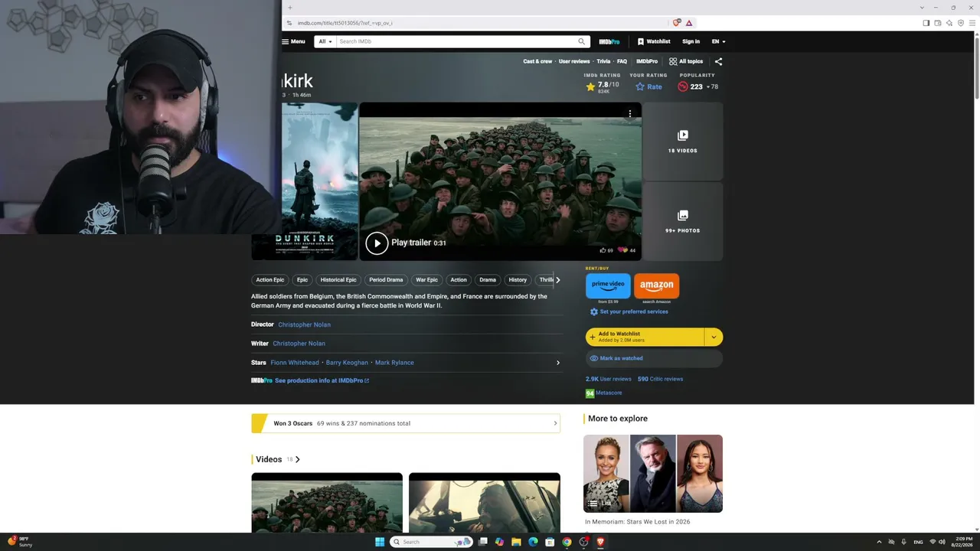Click the magnifier search submit icon
980x551 pixels.
click(x=582, y=41)
